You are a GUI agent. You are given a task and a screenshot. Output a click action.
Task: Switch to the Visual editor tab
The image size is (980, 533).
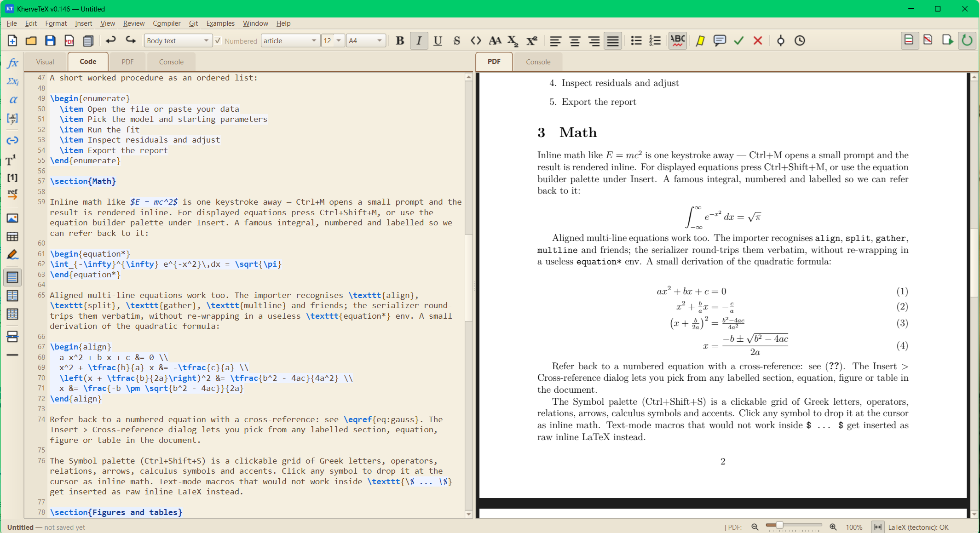tap(45, 62)
